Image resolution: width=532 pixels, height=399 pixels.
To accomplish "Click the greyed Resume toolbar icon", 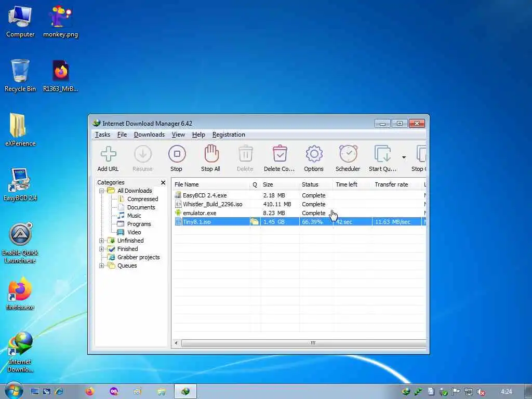I will (142, 158).
